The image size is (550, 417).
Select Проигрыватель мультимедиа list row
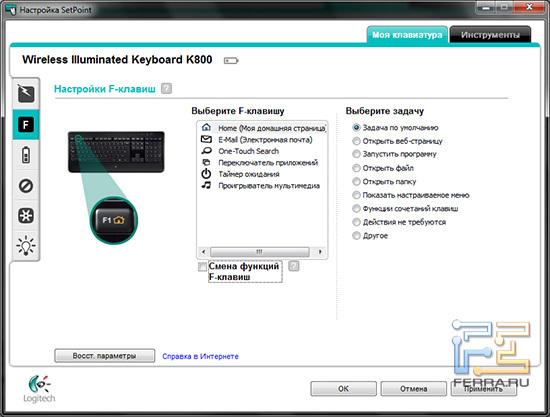[263, 186]
